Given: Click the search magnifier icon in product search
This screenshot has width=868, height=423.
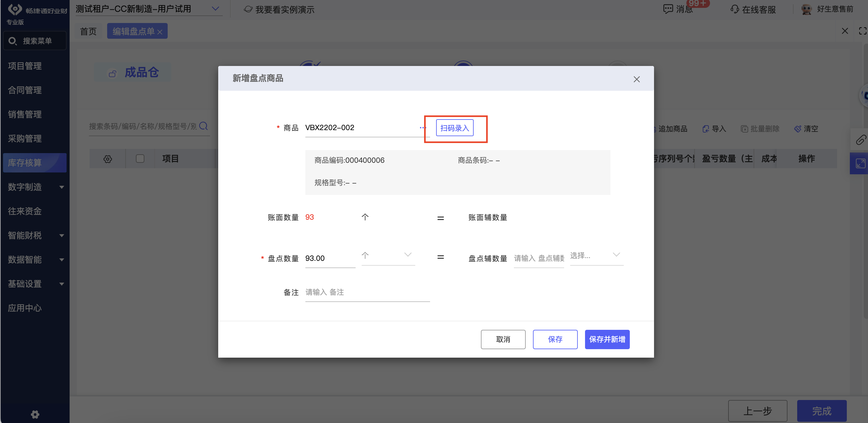Looking at the screenshot, I should [203, 126].
